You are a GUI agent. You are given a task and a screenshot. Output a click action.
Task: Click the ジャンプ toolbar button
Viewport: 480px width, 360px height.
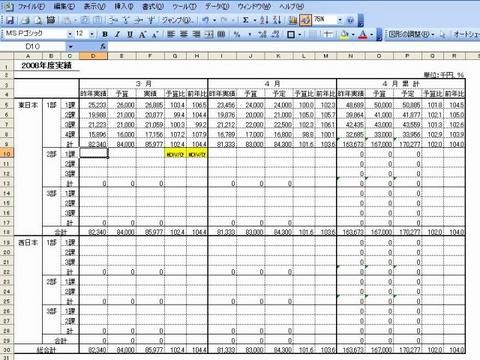pyautogui.click(x=178, y=20)
